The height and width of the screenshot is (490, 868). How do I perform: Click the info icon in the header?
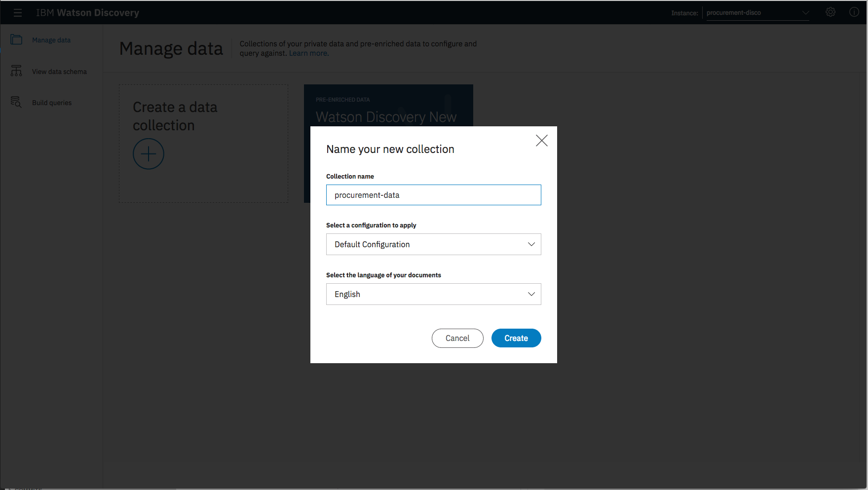(x=854, y=12)
